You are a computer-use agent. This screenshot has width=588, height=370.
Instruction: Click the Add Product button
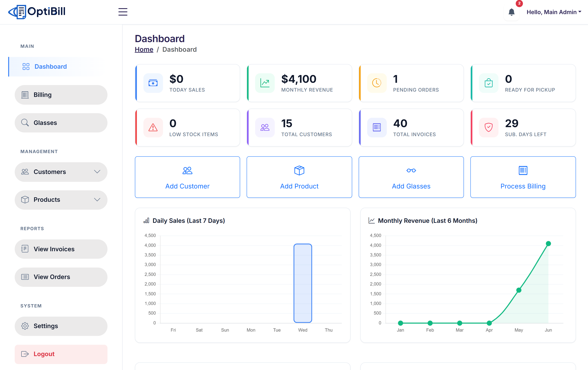[x=299, y=177]
